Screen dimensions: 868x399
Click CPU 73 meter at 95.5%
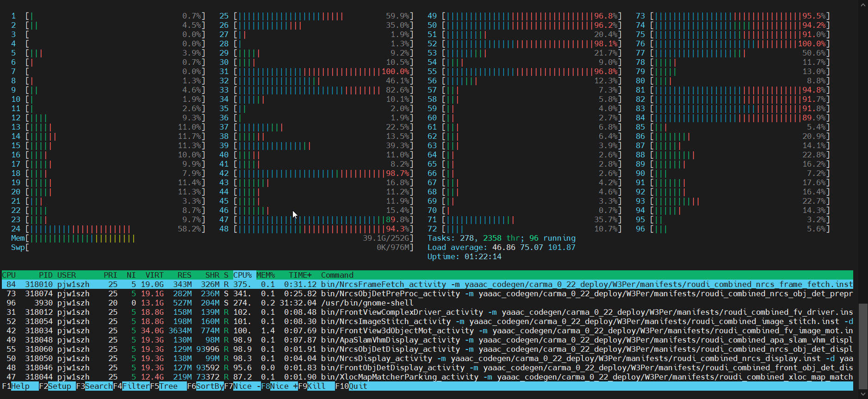[x=733, y=16]
